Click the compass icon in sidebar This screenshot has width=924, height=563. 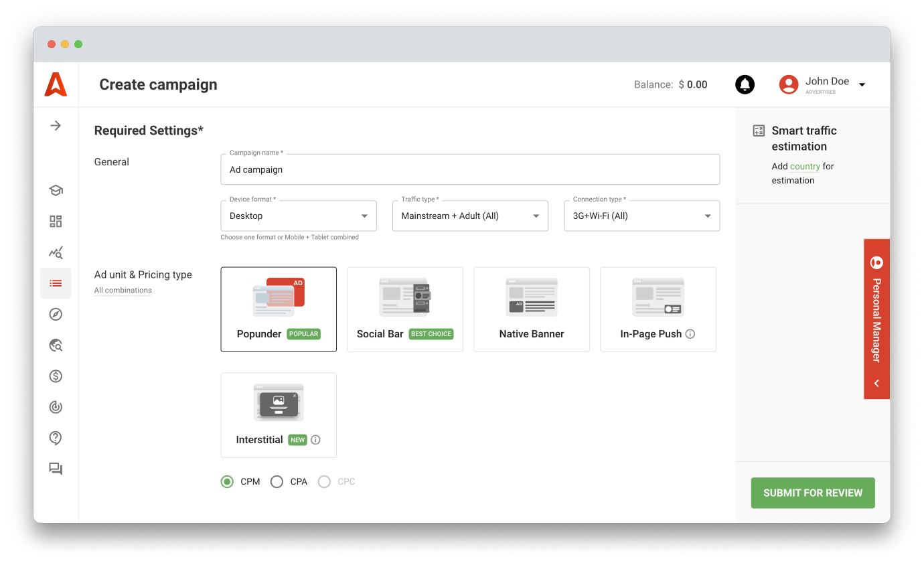point(56,314)
